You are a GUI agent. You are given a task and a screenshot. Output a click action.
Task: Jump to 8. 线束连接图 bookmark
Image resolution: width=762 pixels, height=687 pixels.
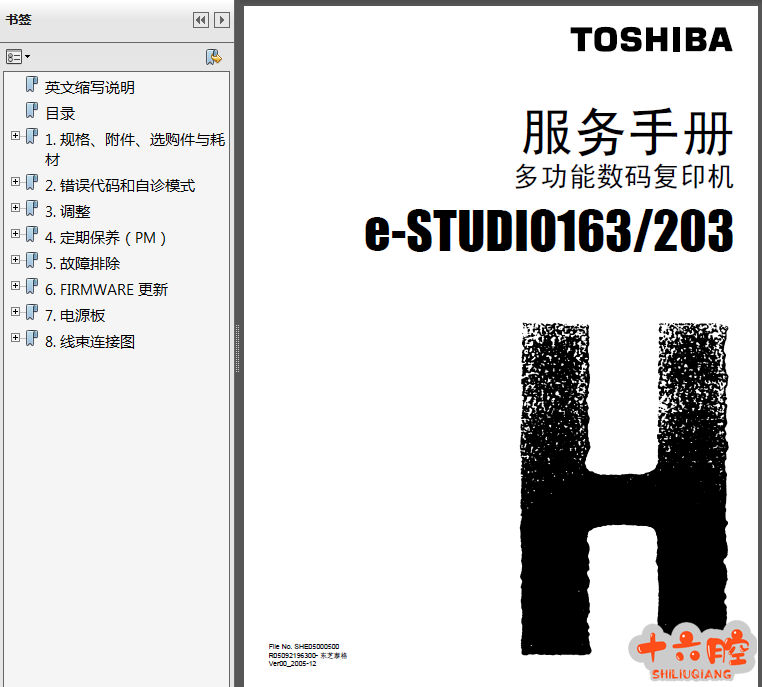tap(90, 342)
